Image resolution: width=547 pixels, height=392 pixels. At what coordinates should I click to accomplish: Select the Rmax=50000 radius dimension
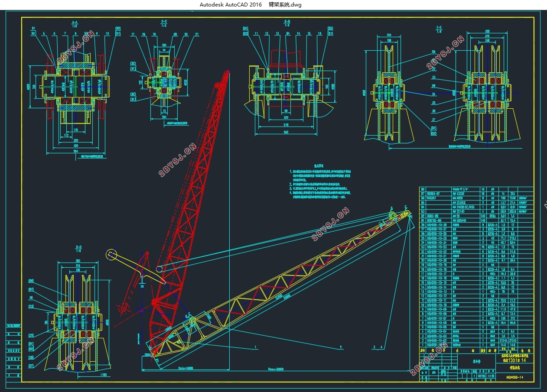point(275,369)
